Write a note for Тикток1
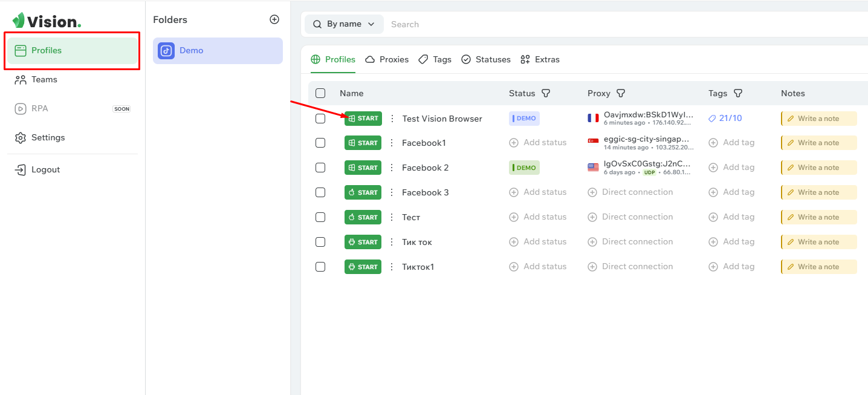The image size is (868, 395). pos(819,267)
